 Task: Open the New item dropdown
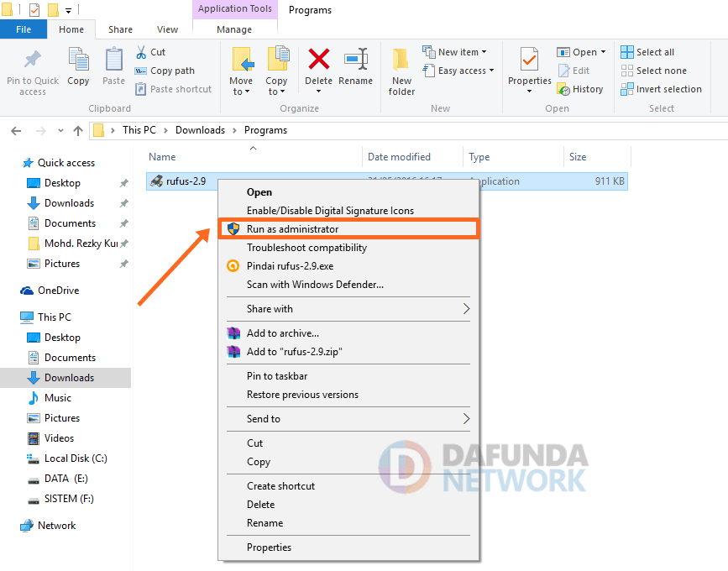pyautogui.click(x=458, y=52)
